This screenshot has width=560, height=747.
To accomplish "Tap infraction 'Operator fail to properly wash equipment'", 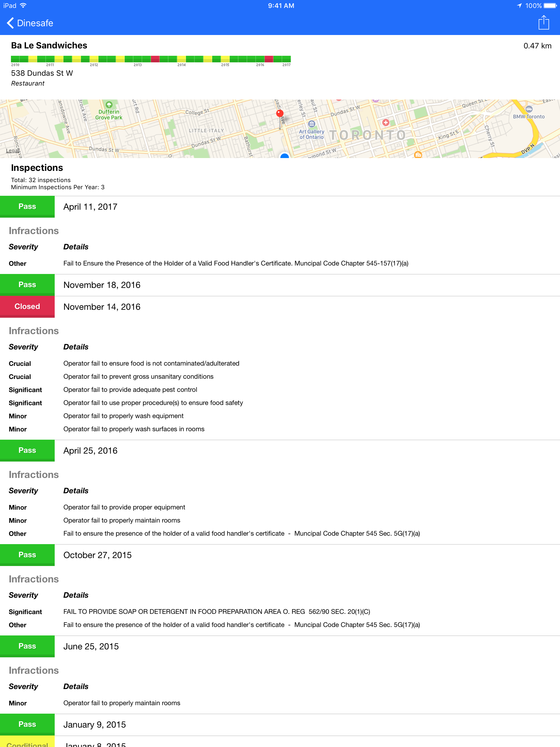I will coord(123,416).
